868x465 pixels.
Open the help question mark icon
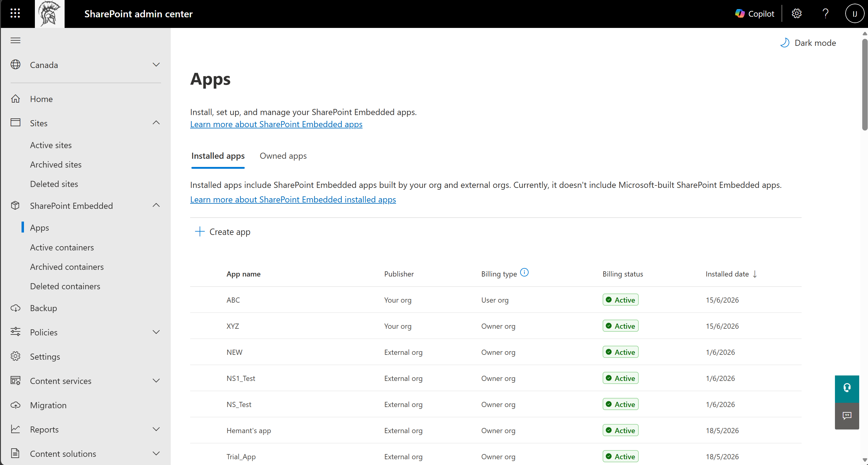coord(826,14)
